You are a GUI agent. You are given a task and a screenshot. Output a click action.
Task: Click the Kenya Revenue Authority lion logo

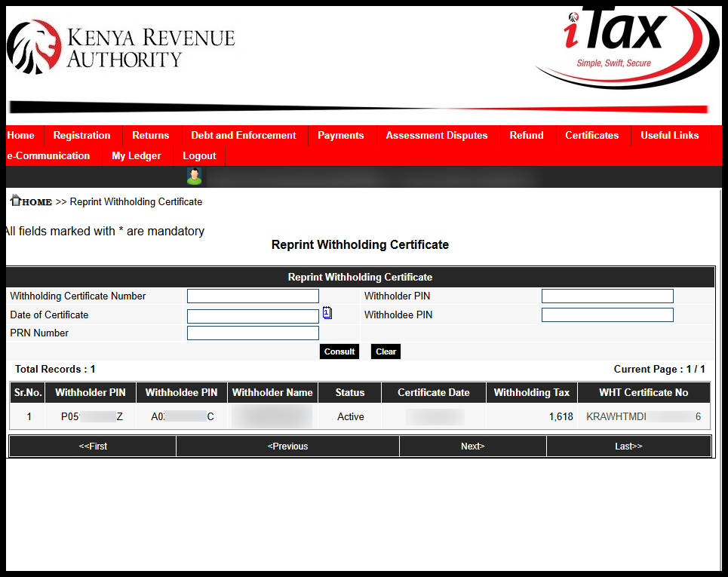coord(35,47)
